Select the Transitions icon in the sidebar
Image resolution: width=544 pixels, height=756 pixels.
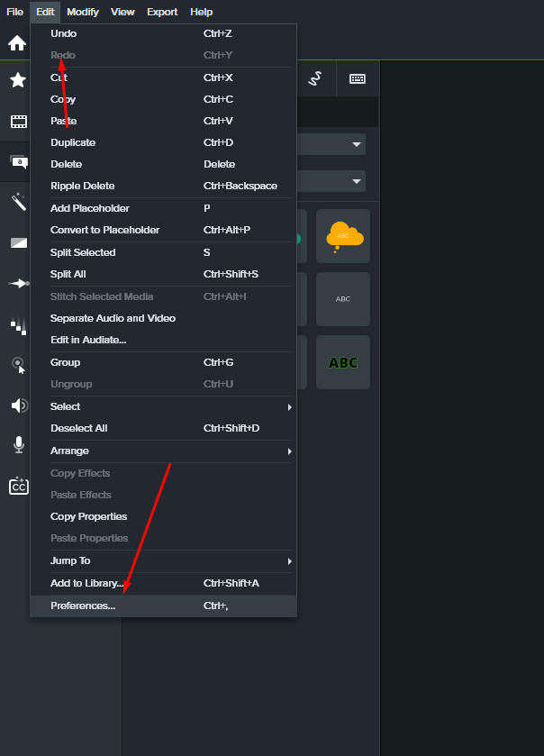click(18, 243)
